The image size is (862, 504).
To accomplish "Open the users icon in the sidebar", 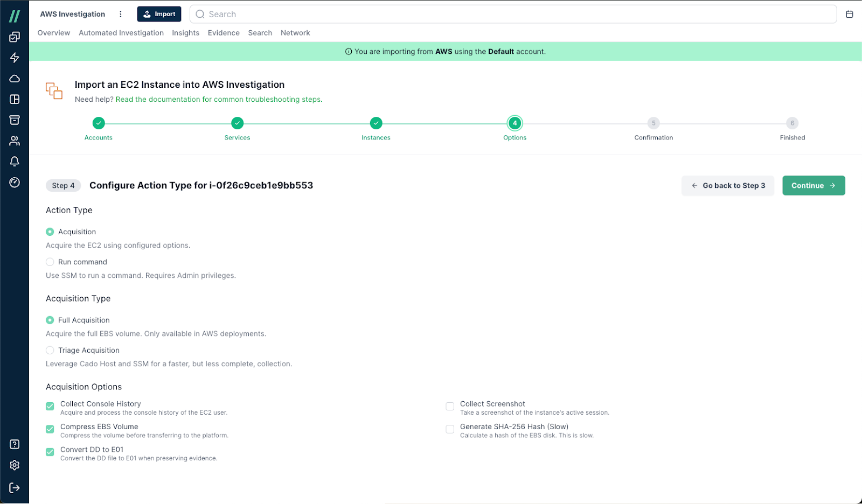I will [15, 141].
